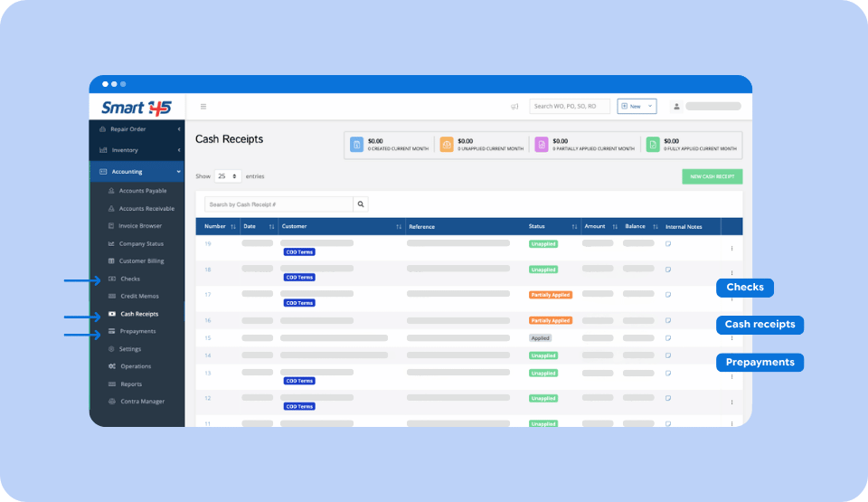Open Settings in sidebar
This screenshot has height=502, width=868.
[x=129, y=349]
